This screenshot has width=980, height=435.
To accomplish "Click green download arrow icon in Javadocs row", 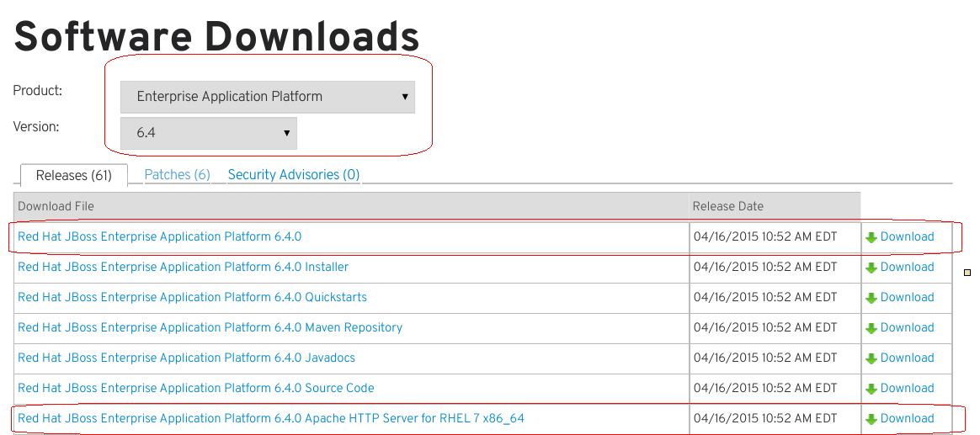I will click(x=871, y=358).
